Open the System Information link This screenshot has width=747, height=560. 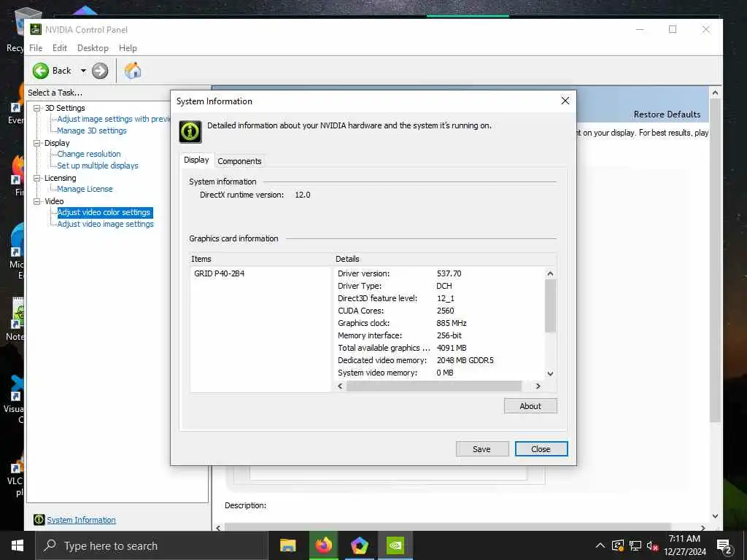(x=81, y=520)
